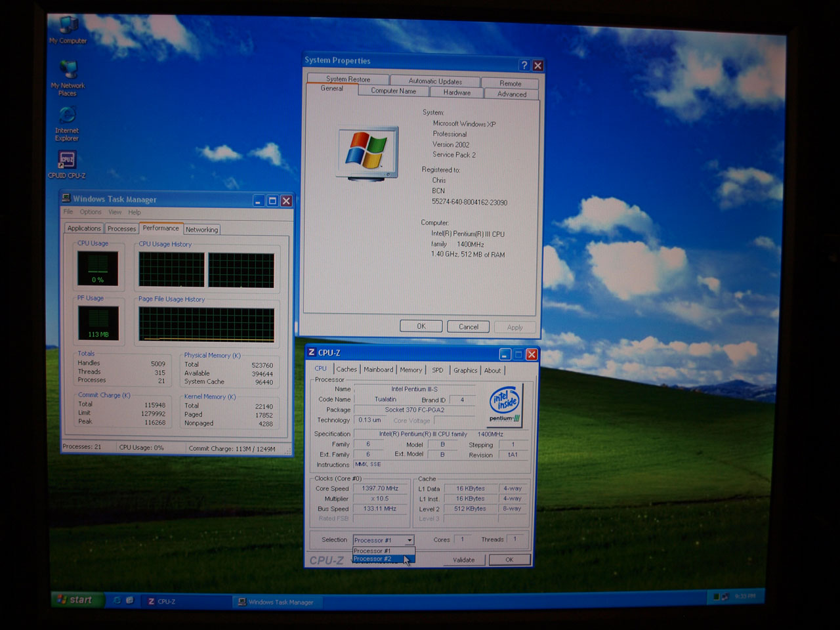This screenshot has height=630, width=840.
Task: Open the Caches tab in CPU-Z
Action: pos(346,369)
